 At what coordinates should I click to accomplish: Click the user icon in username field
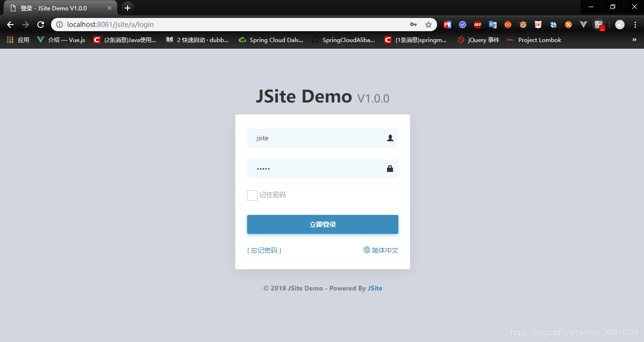pos(390,138)
